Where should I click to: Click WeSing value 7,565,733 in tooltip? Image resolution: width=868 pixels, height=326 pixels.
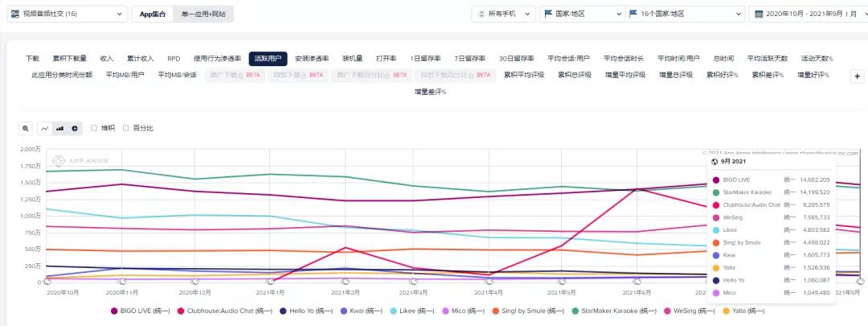pos(815,217)
